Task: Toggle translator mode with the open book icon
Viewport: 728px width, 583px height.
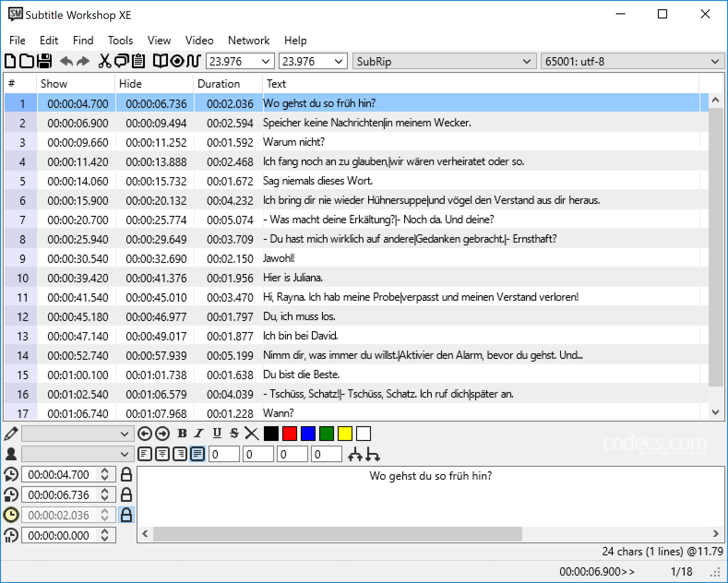Action: pos(161,61)
